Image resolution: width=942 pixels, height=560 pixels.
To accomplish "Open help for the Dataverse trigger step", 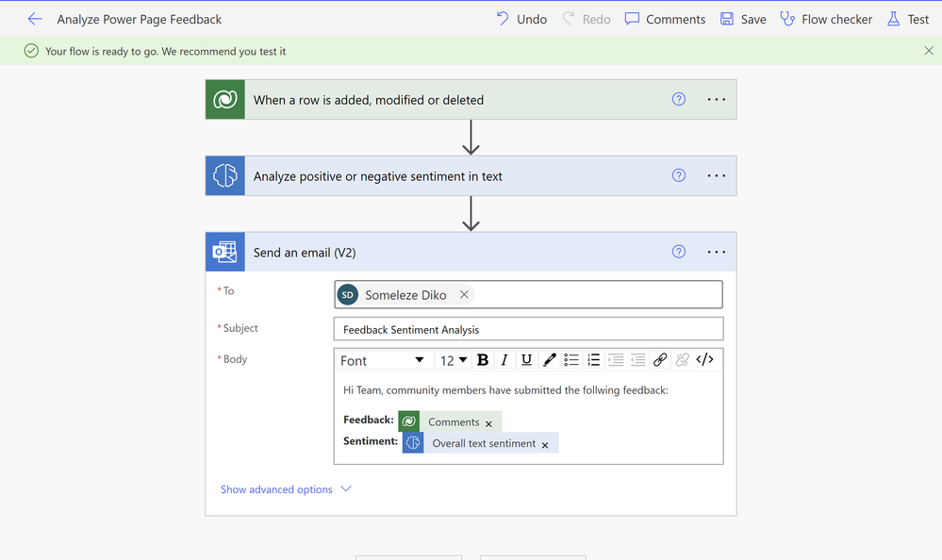I will [x=679, y=99].
